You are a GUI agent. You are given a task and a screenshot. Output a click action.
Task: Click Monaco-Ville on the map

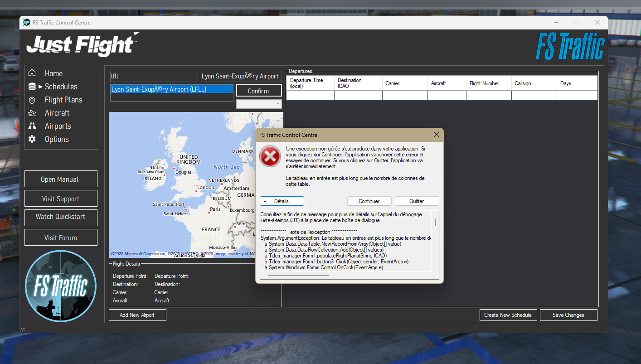222,248
